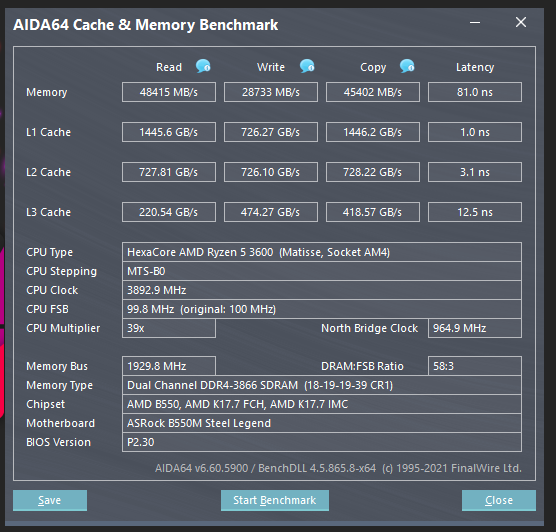Click the L3 Cache row label

[x=49, y=212]
